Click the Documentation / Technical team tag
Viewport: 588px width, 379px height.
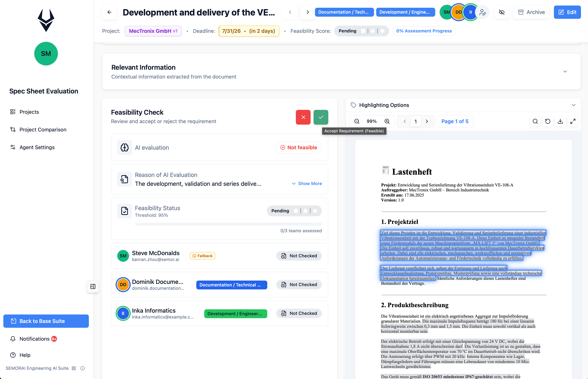tap(232, 285)
